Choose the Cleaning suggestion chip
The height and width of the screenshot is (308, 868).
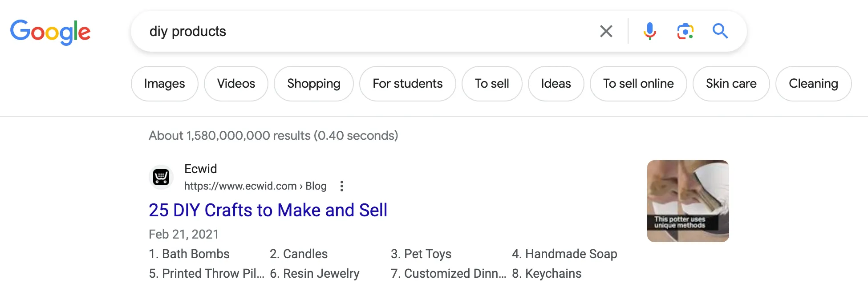coord(813,84)
